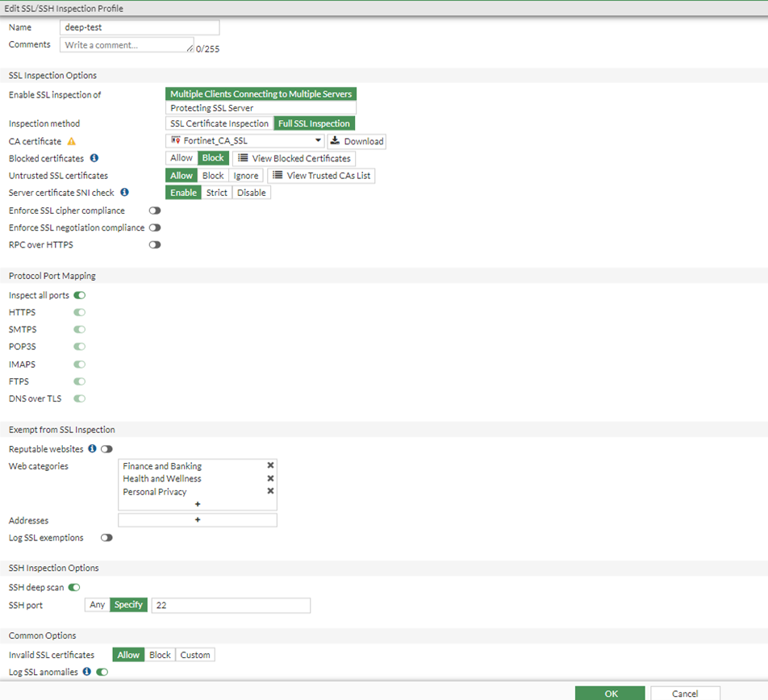Click the Log SSL anomalies info icon
The width and height of the screenshot is (768, 700).
click(86, 672)
